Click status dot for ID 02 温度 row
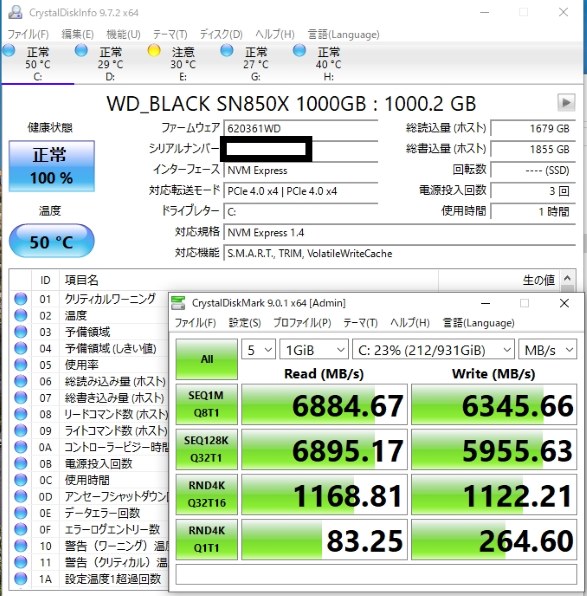Image resolution: width=587 pixels, height=596 pixels. pos(21,315)
